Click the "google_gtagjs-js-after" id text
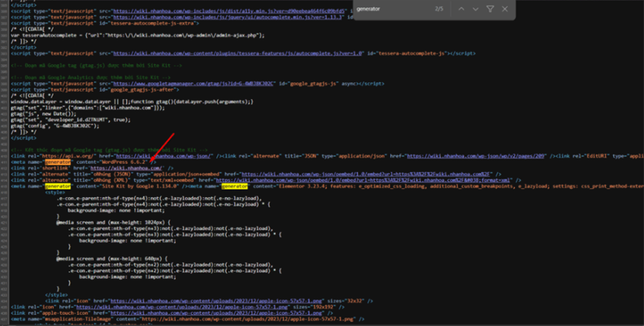Screen dimensions: 644x326 (144, 90)
